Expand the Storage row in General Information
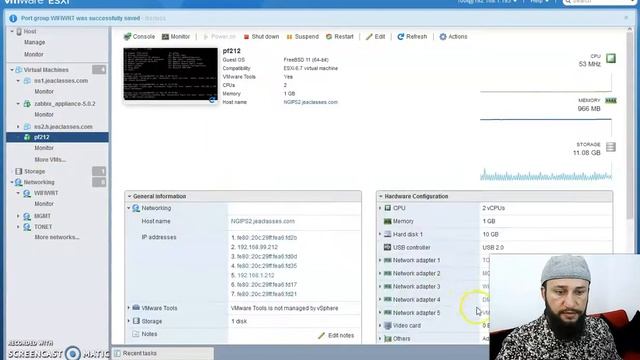640x360 pixels. (x=129, y=321)
